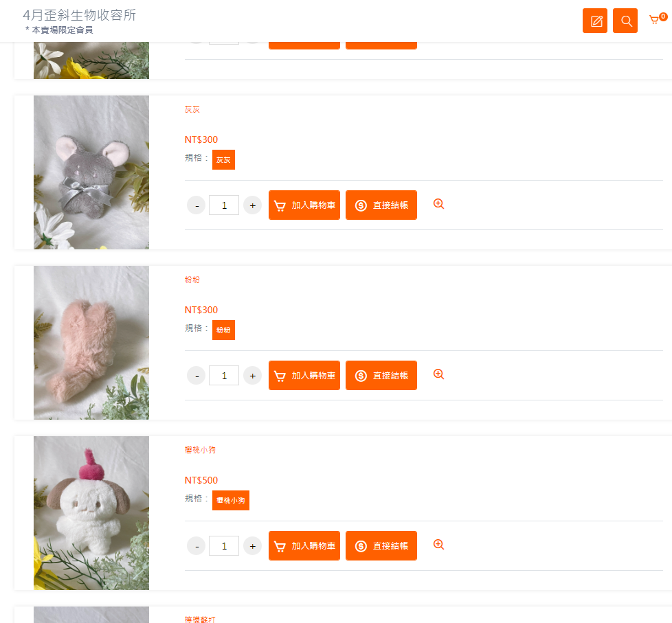This screenshot has width=672, height=623.
Task: Checkout 粉粉 directly
Action: 381,376
